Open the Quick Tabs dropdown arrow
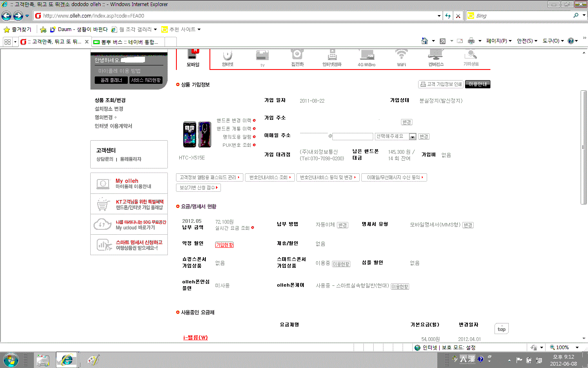The height and width of the screenshot is (368, 588). 16,42
